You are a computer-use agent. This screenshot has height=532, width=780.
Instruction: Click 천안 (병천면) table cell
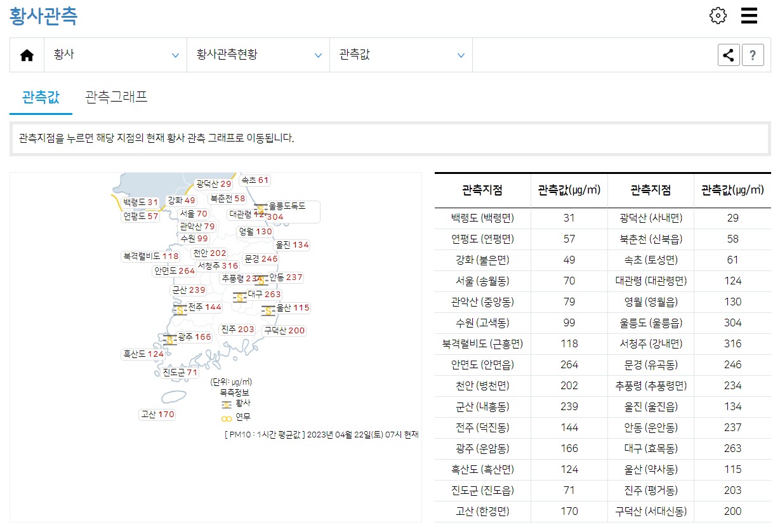pyautogui.click(x=482, y=385)
